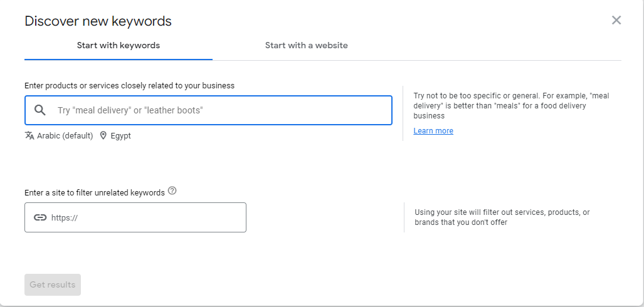Click the blue underline below active tab
The width and height of the screenshot is (644, 307).
tap(119, 60)
